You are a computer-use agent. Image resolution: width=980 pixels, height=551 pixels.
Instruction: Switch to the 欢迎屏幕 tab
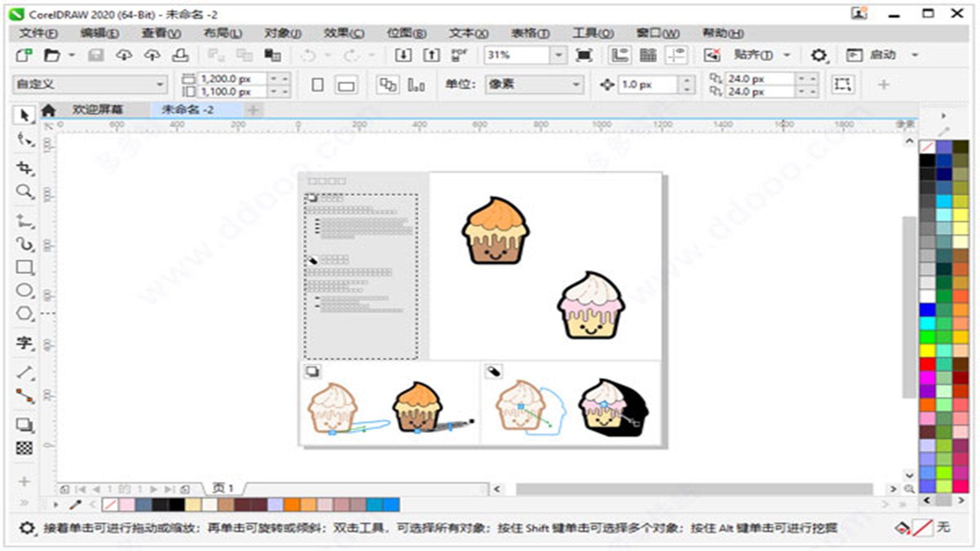pos(97,110)
